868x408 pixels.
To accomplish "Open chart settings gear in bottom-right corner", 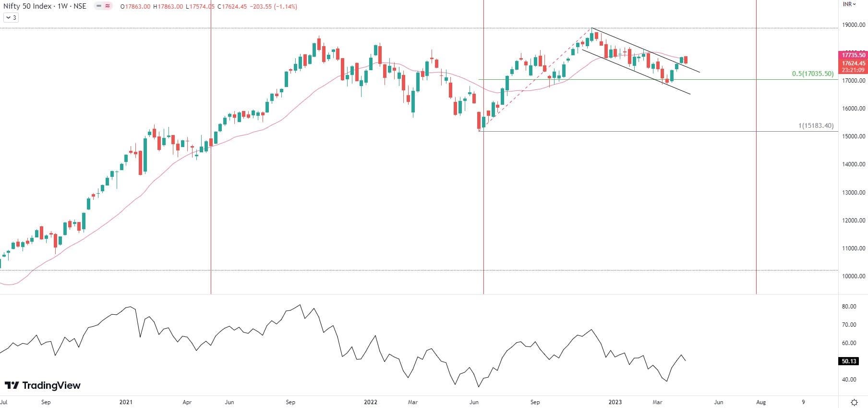I will tap(854, 402).
